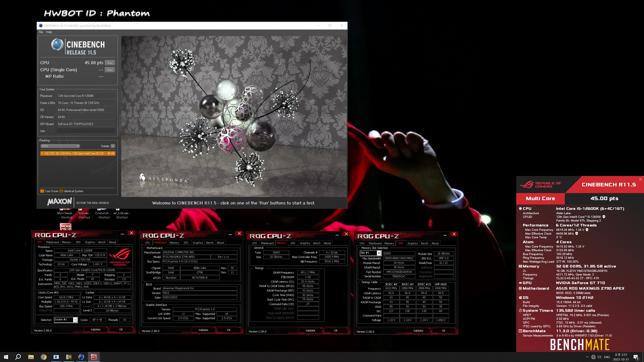Open the ROG CPU-Z desktop icon
The width and height of the screenshot is (644, 362).
coord(66,227)
